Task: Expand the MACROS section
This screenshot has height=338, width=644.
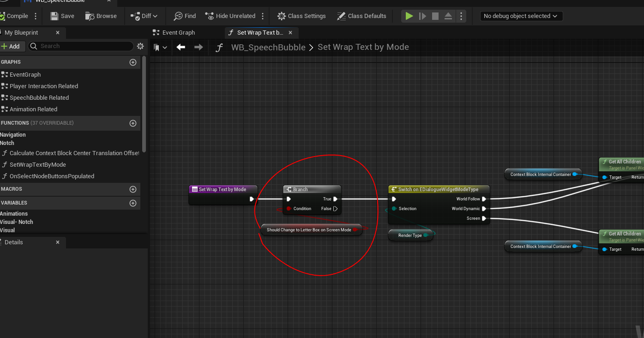Action: (12, 189)
